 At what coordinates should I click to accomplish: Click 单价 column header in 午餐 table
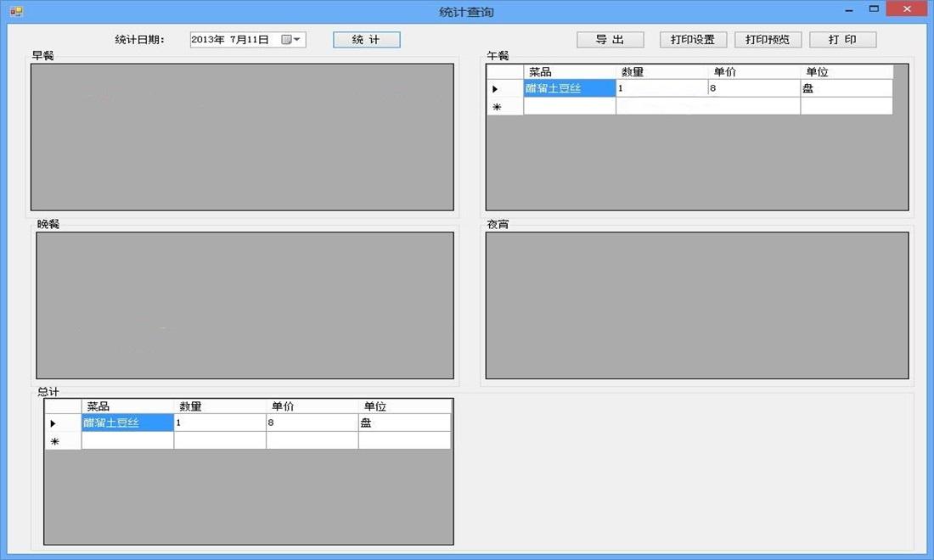[x=754, y=72]
